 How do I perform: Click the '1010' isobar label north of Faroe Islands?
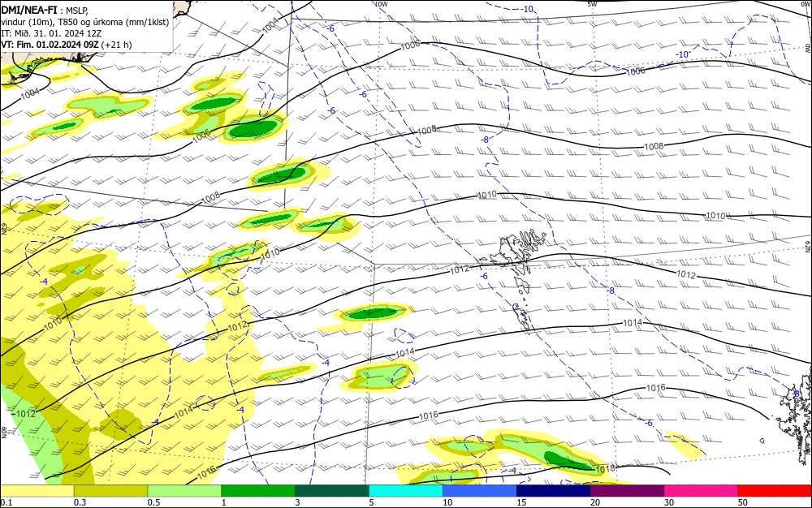486,195
